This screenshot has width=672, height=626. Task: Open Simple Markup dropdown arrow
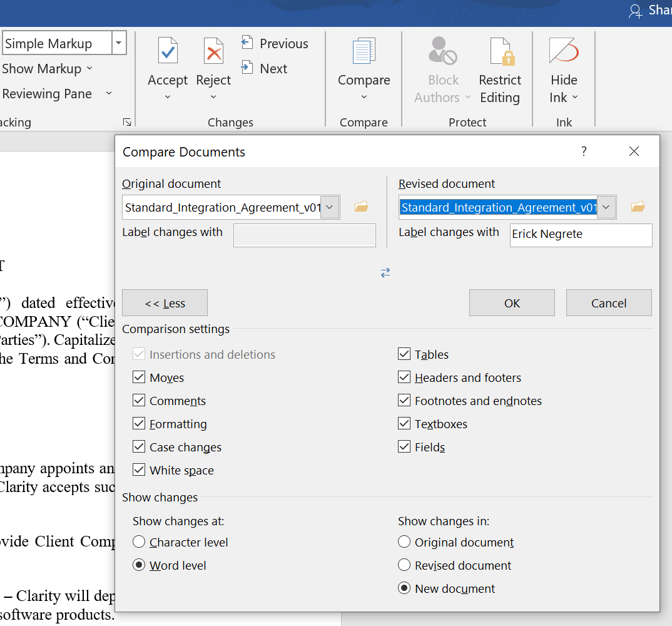(119, 43)
